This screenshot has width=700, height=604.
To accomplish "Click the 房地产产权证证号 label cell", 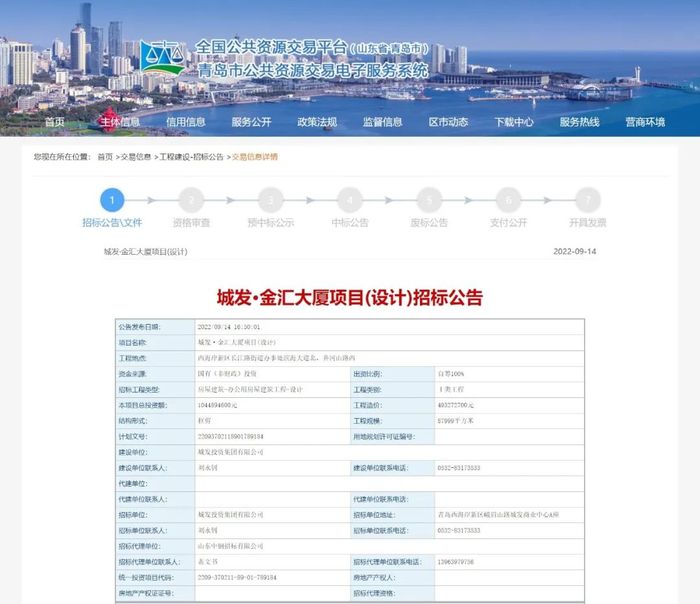I will (155, 593).
